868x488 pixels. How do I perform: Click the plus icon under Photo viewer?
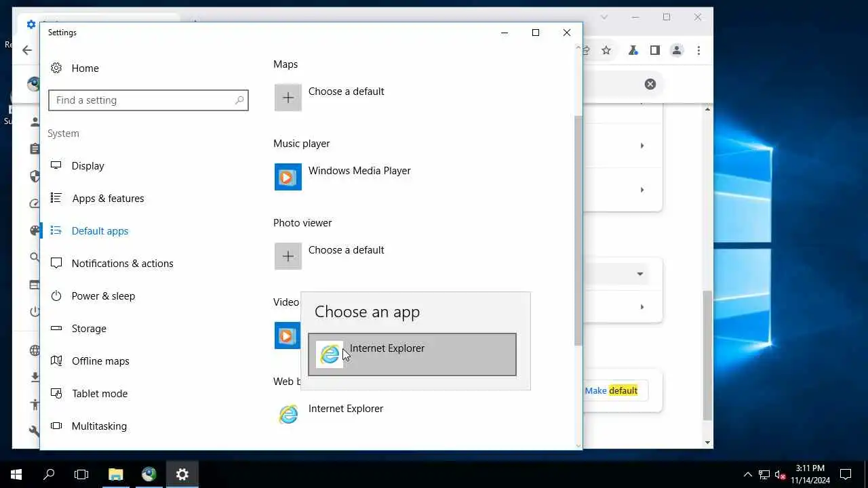[x=288, y=256]
